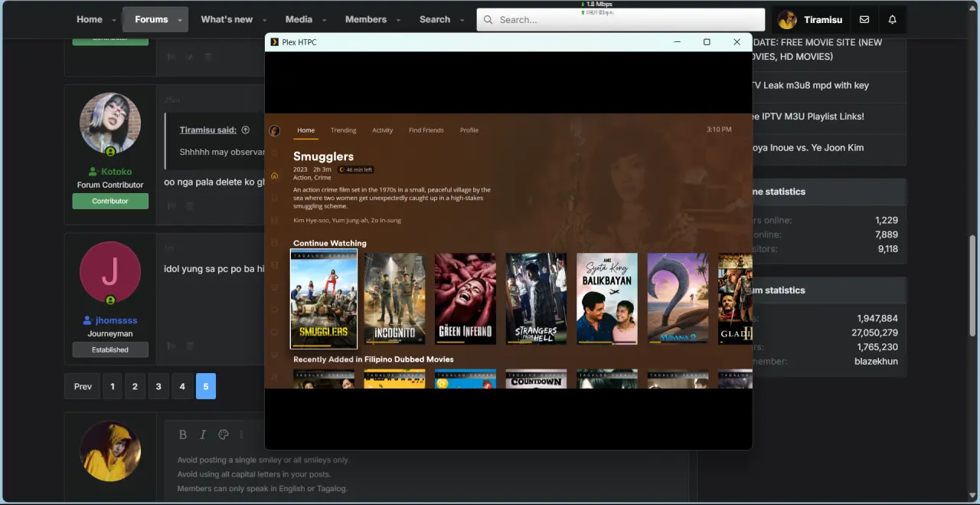This screenshot has width=980, height=505.
Task: Open the text color palette icon
Action: pyautogui.click(x=224, y=434)
